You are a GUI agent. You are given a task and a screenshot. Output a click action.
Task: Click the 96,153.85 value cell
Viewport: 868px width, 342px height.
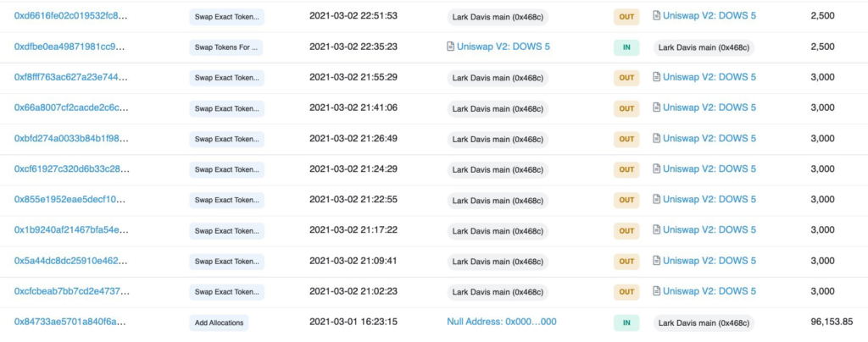pos(831,322)
